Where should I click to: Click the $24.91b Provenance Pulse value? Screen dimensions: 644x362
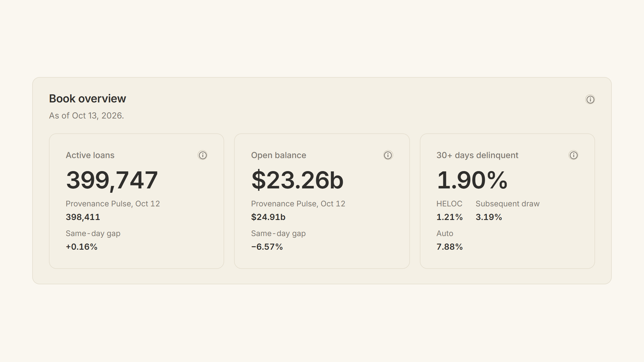[x=268, y=217]
